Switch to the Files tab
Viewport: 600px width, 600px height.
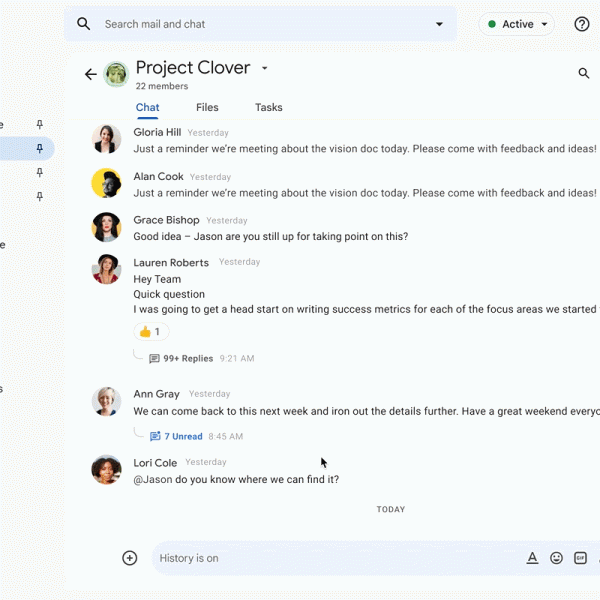[207, 107]
